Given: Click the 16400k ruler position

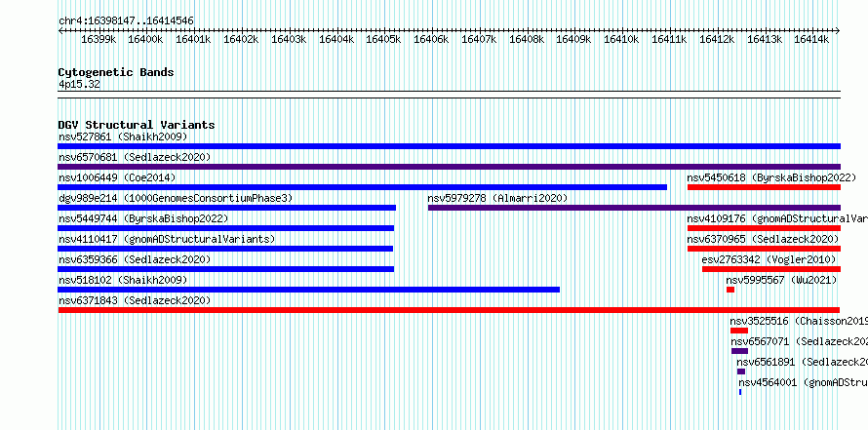Looking at the screenshot, I should pyautogui.click(x=145, y=39).
